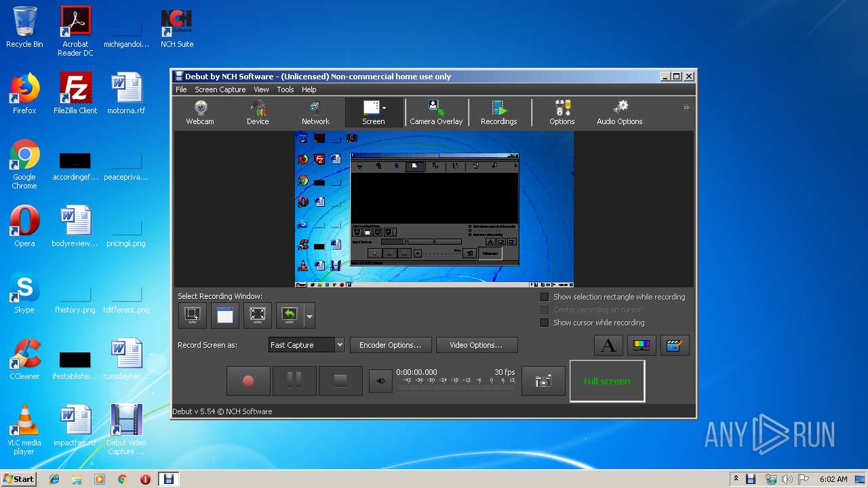Open the File menu
Screen dimensions: 868x488
point(181,89)
